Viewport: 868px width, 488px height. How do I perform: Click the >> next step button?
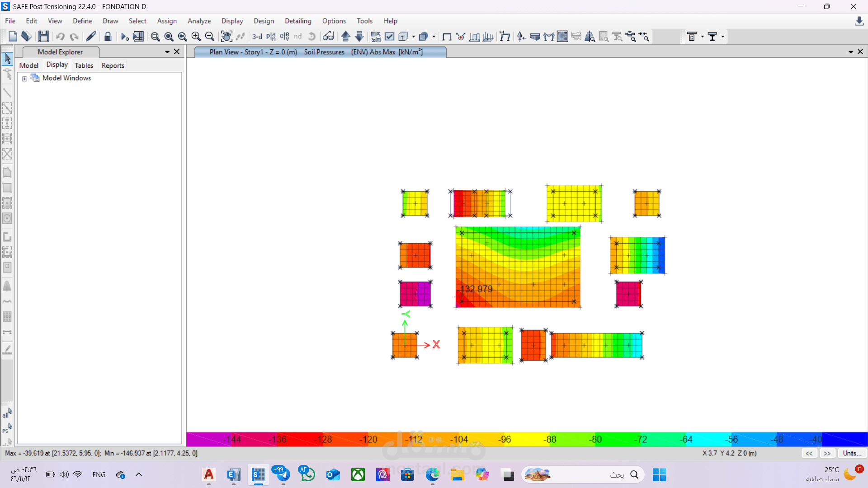coord(827,453)
